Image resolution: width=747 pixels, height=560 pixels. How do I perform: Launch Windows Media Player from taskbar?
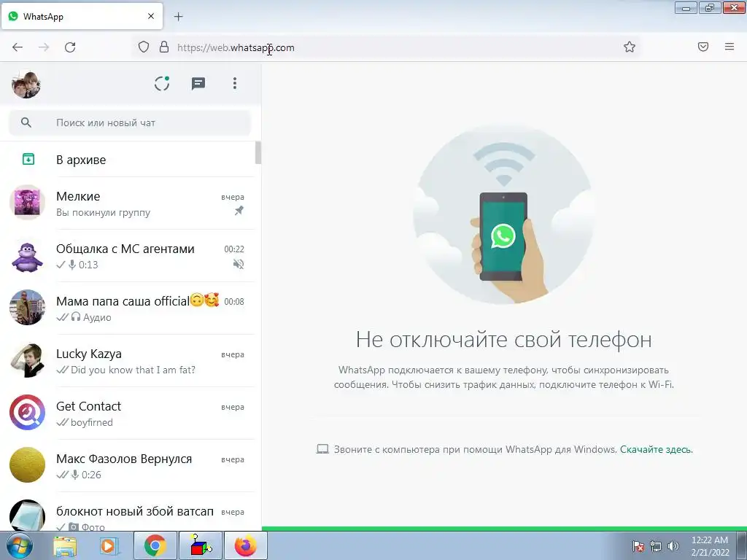[108, 546]
